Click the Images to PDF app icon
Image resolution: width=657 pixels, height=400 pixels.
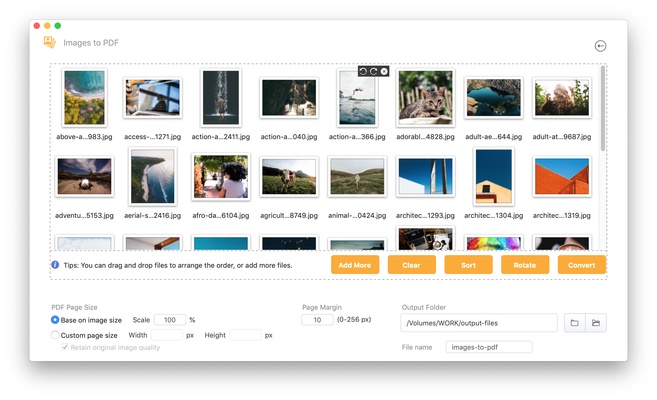tap(50, 42)
